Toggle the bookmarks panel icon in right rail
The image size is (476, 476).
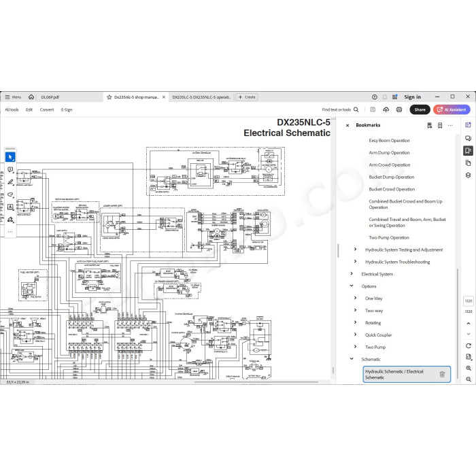point(468,151)
